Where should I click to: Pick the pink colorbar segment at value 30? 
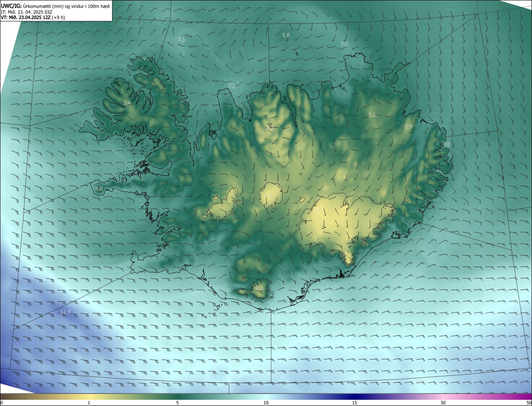tap(443, 396)
